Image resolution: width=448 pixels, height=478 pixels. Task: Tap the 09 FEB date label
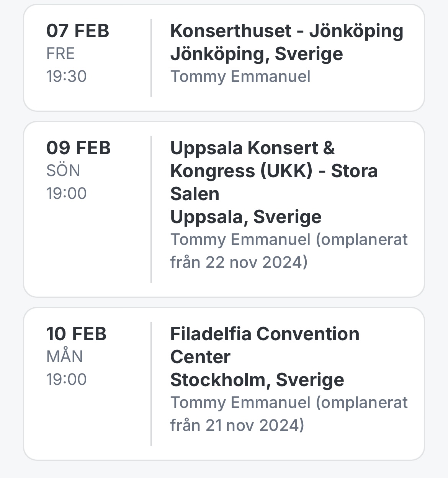pos(78,148)
